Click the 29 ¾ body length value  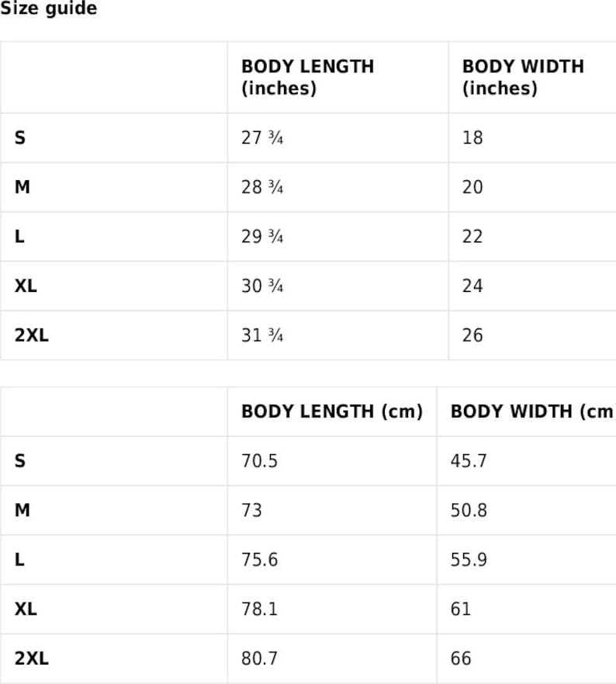[x=262, y=237]
